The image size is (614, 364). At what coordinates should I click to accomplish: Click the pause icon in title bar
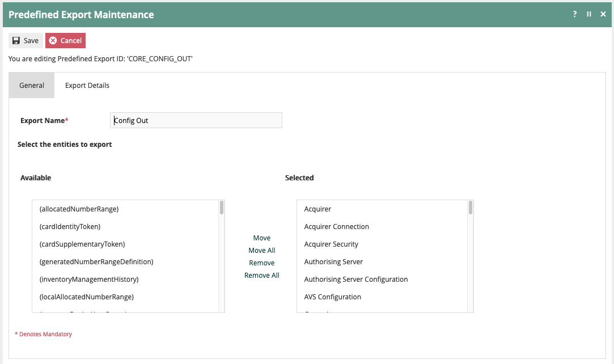tap(589, 14)
